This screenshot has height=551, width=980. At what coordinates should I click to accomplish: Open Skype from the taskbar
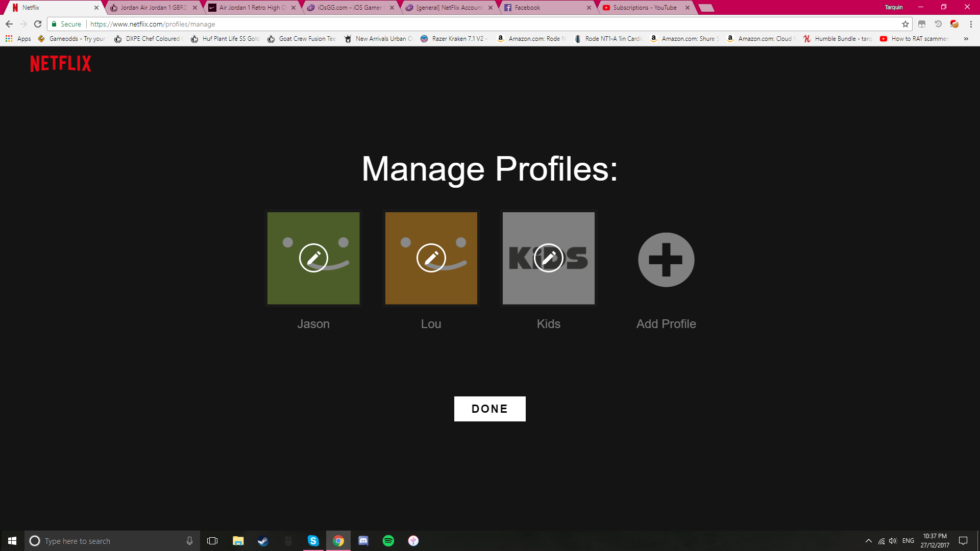point(313,541)
